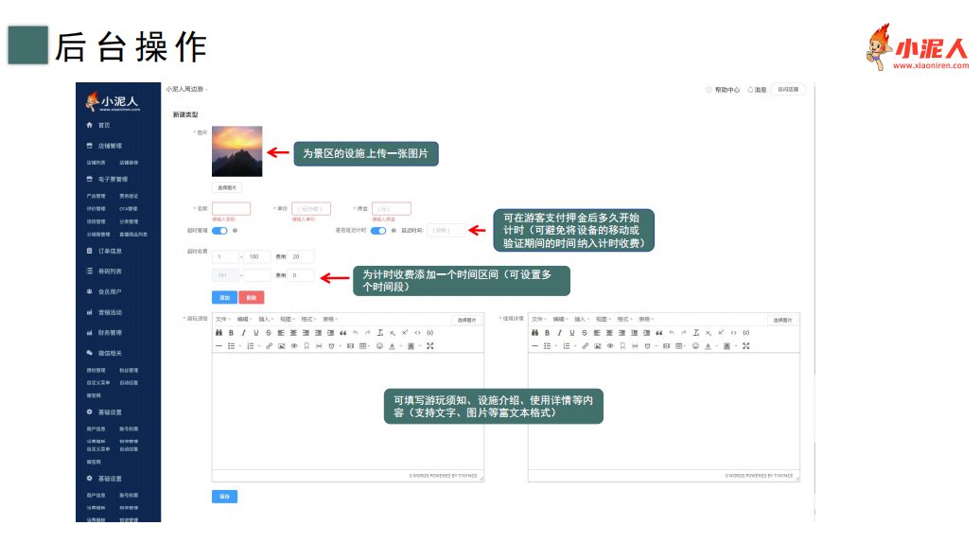The width and height of the screenshot is (980, 543).
Task: Click the insert link icon in 使用详情 editor
Action: pyautogui.click(x=585, y=346)
